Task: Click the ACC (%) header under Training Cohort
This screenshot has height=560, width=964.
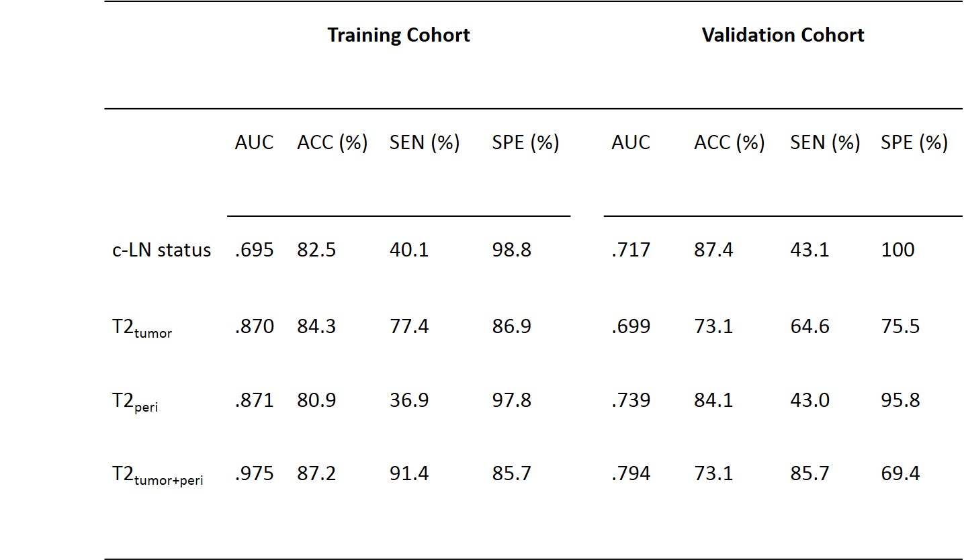Action: (x=333, y=142)
